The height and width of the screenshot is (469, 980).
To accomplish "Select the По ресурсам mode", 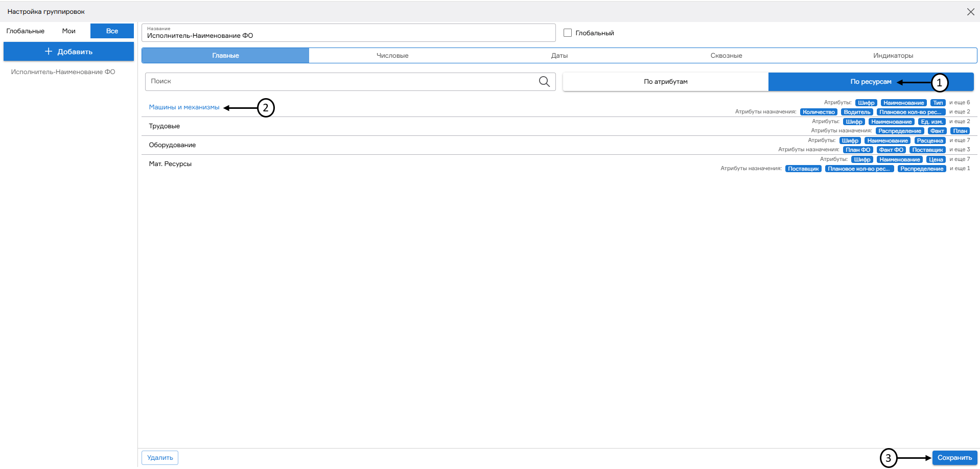I will 870,82.
